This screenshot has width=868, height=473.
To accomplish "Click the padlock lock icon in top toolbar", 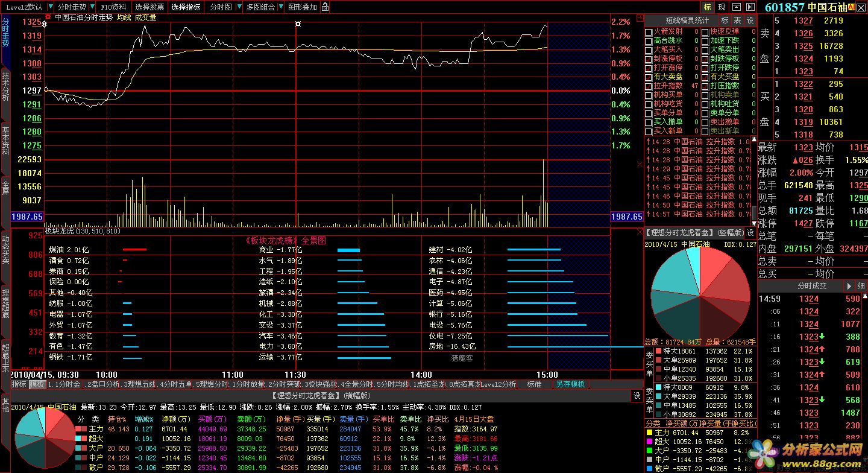I will pos(325,7).
